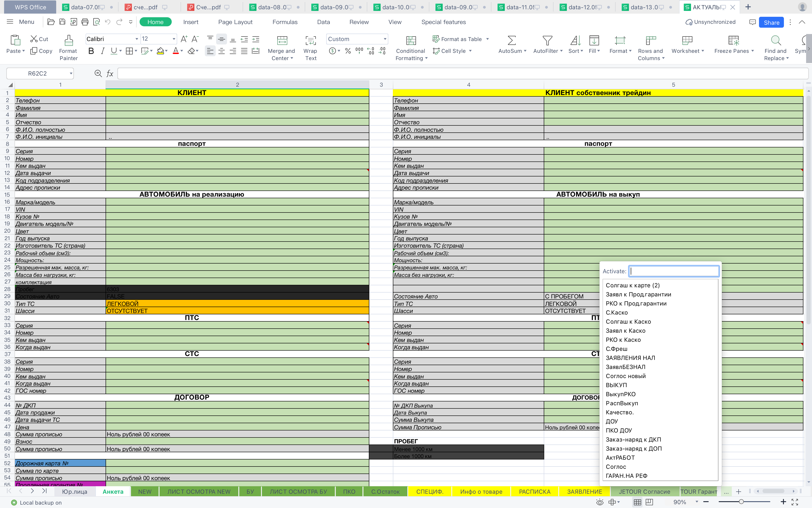The width and height of the screenshot is (812, 508).
Task: Click the Share button
Action: tap(771, 22)
